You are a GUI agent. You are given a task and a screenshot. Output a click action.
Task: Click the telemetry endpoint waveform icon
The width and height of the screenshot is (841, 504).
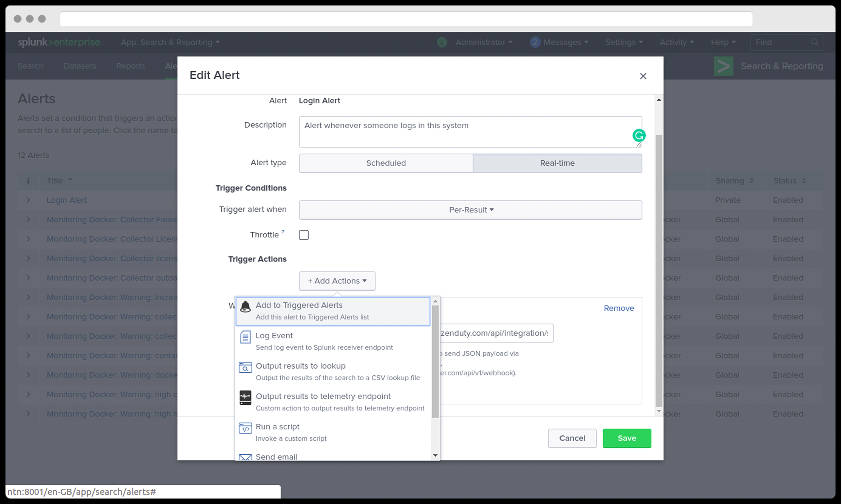245,398
